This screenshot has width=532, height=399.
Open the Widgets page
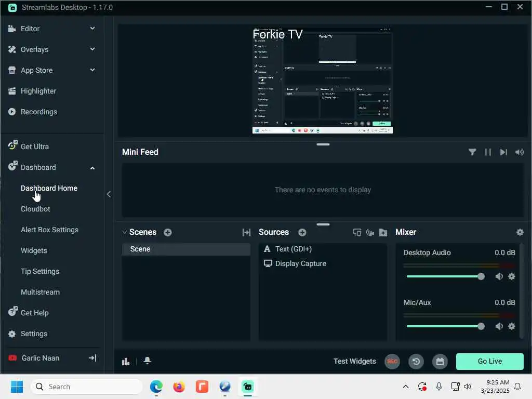click(34, 250)
